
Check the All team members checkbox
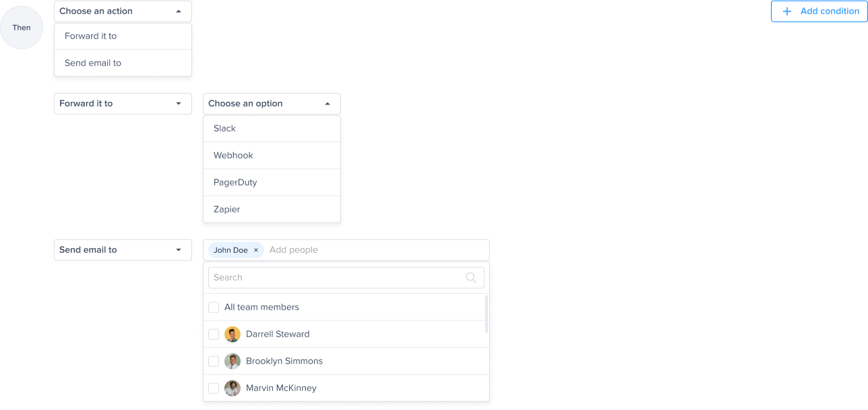click(214, 307)
